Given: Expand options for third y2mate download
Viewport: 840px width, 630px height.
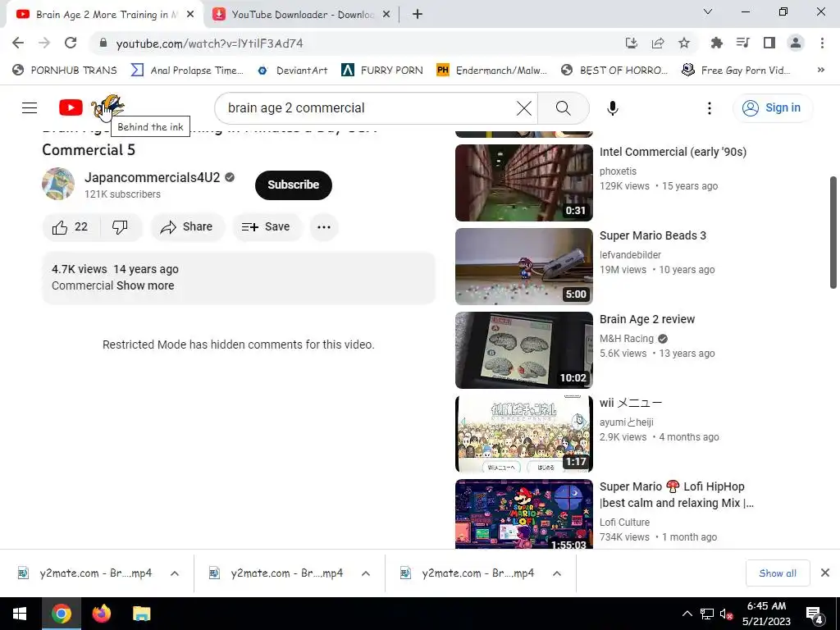Looking at the screenshot, I should [557, 573].
